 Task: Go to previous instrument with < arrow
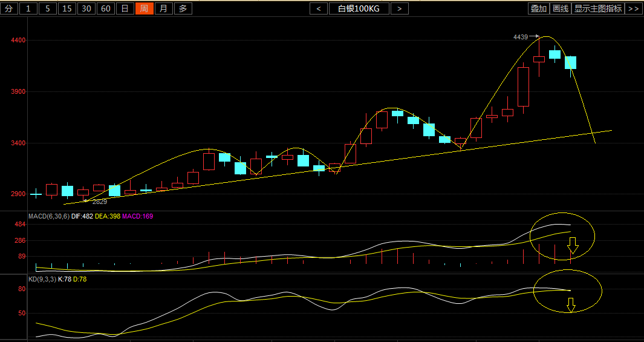pyautogui.click(x=319, y=8)
